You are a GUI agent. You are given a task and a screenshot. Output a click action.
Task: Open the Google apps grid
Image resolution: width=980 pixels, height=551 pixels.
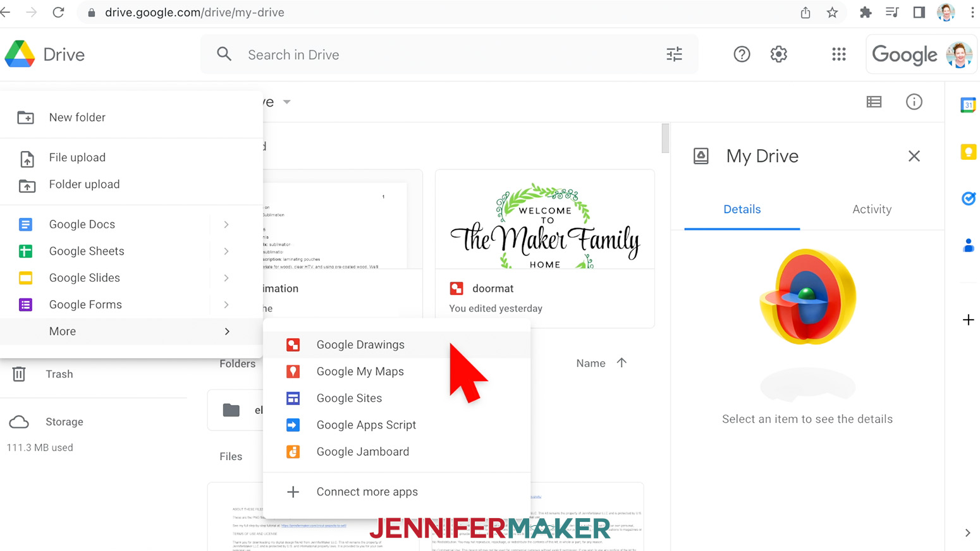838,54
